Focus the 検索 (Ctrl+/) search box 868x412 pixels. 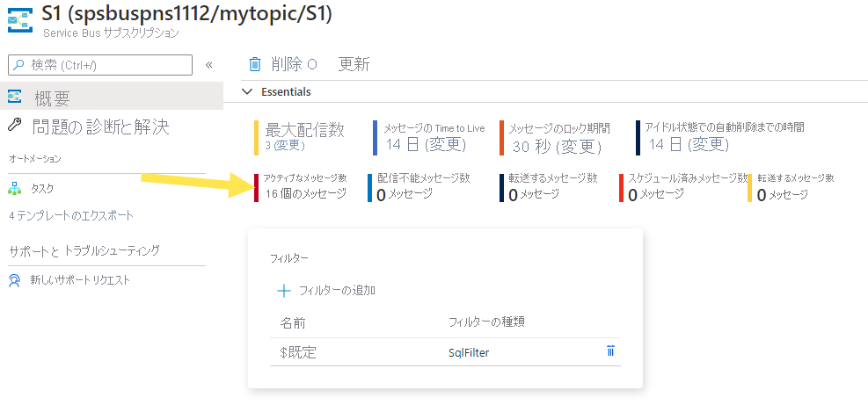click(100, 65)
